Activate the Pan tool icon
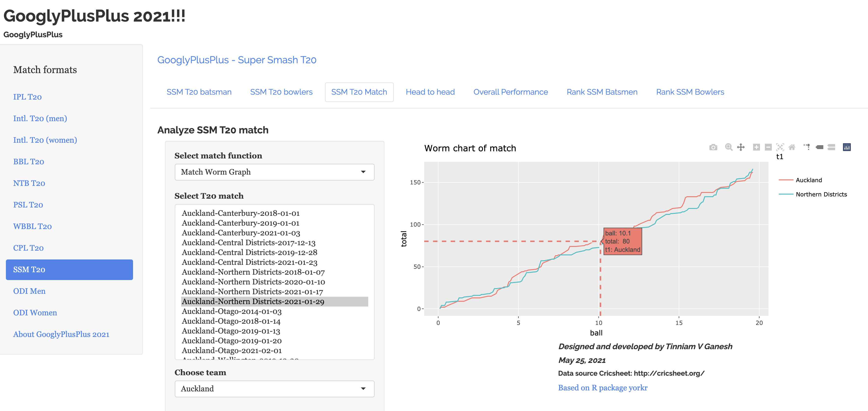Screen dimensions: 868x411 [x=741, y=147]
